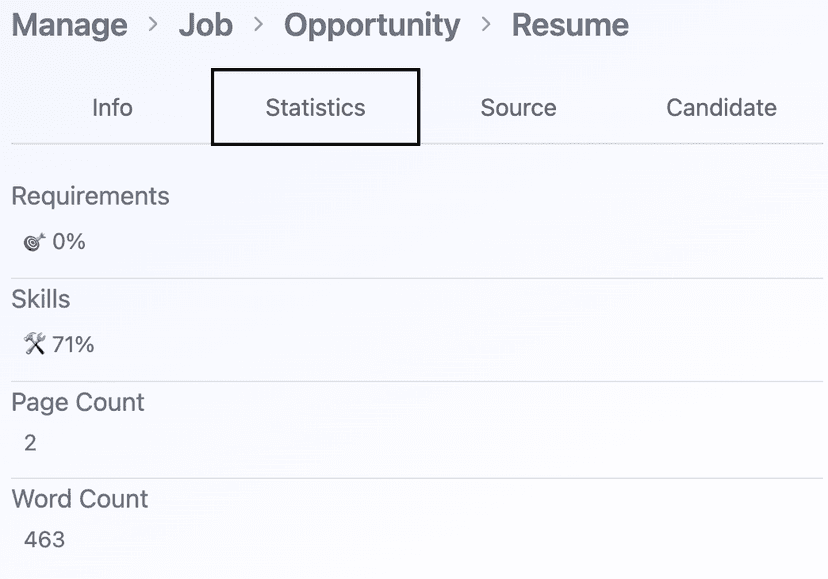This screenshot has height=579, width=828.
Task: Switch to the Candidate tab
Action: [721, 107]
